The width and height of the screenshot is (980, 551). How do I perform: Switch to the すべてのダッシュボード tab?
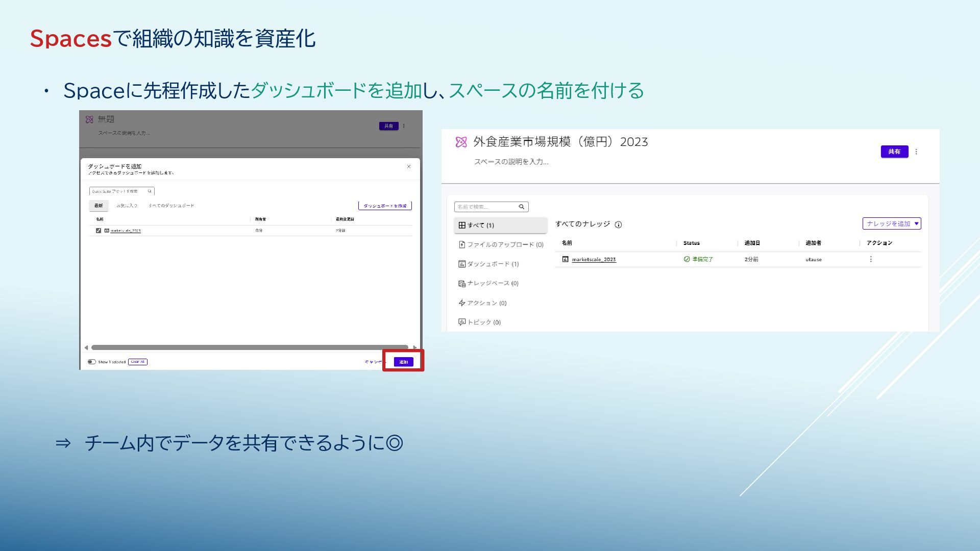(x=171, y=206)
